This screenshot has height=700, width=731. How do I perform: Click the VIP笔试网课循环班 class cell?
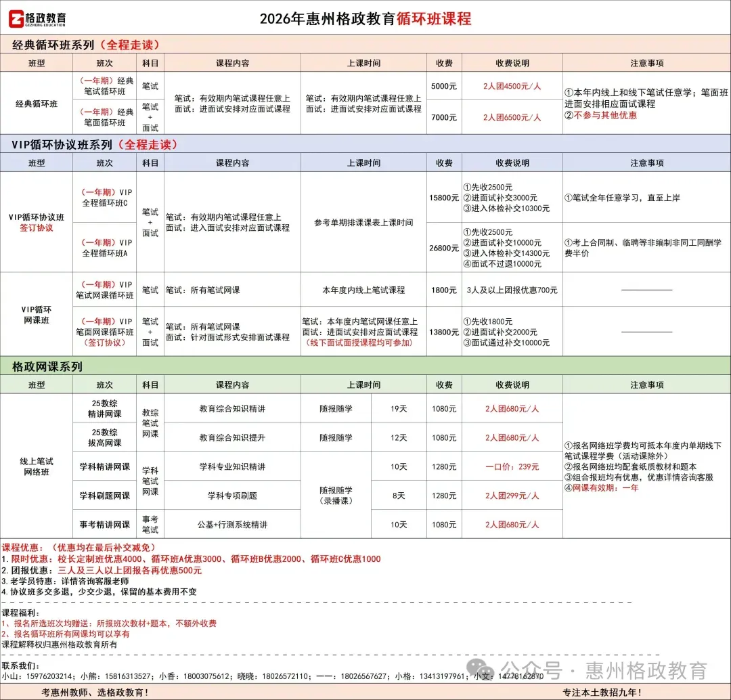click(x=105, y=290)
